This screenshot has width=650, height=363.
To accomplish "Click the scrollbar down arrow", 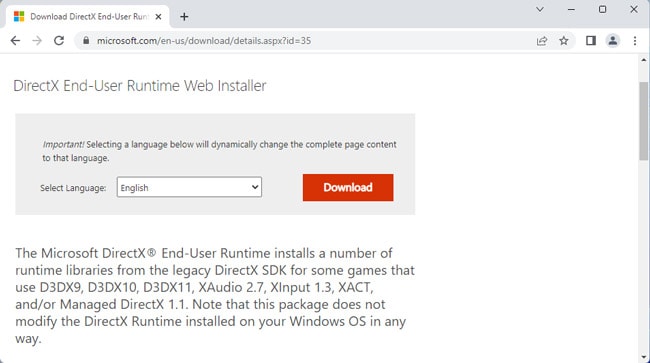I will click(643, 357).
